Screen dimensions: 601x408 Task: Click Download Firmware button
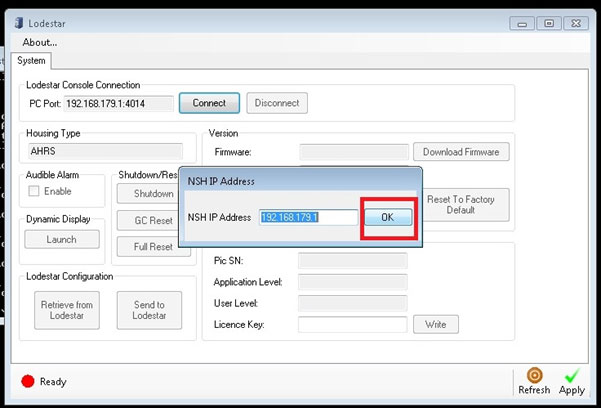click(461, 152)
